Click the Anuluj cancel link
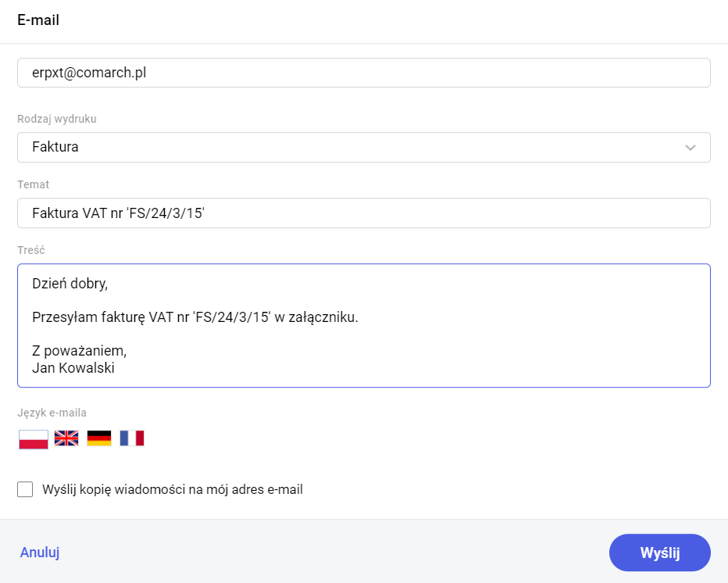This screenshot has width=728, height=583. coord(40,553)
